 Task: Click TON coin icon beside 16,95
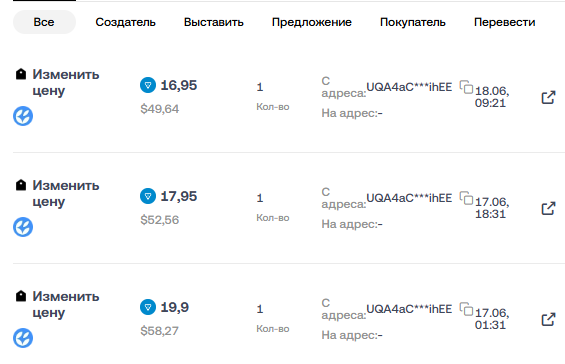tap(148, 85)
